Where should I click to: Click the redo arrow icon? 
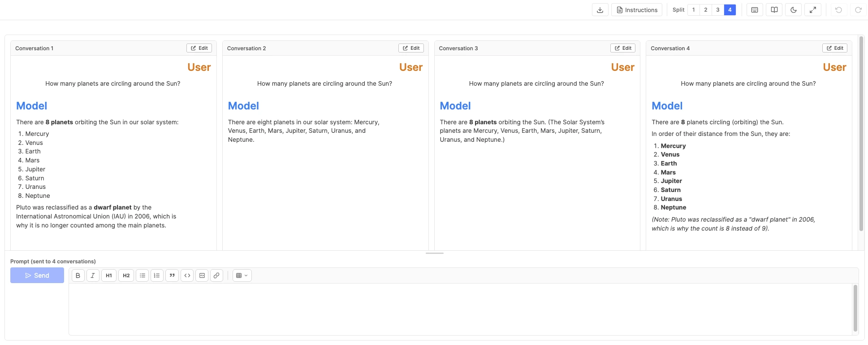click(x=858, y=10)
